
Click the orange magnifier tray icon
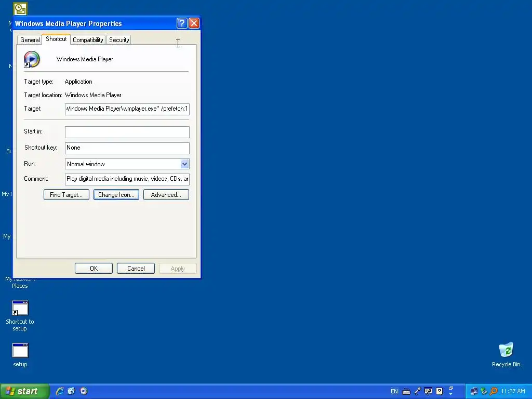click(494, 392)
